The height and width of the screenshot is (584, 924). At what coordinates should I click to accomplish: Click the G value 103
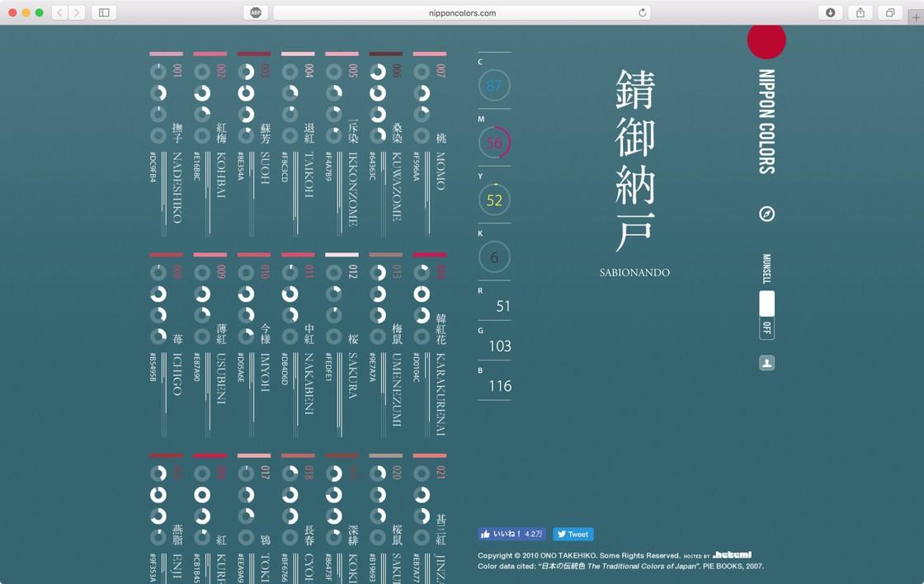click(500, 346)
